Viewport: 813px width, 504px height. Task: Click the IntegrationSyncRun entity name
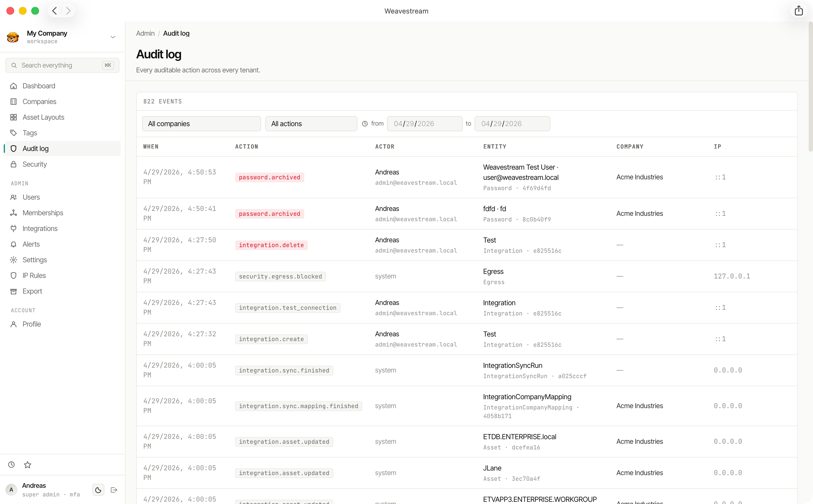[x=512, y=366]
